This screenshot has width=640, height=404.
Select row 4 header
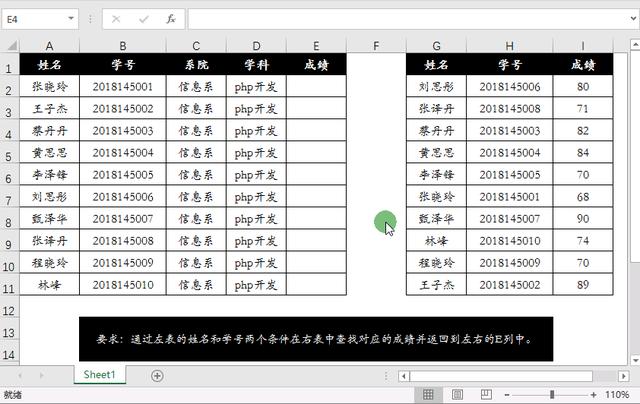click(x=9, y=131)
